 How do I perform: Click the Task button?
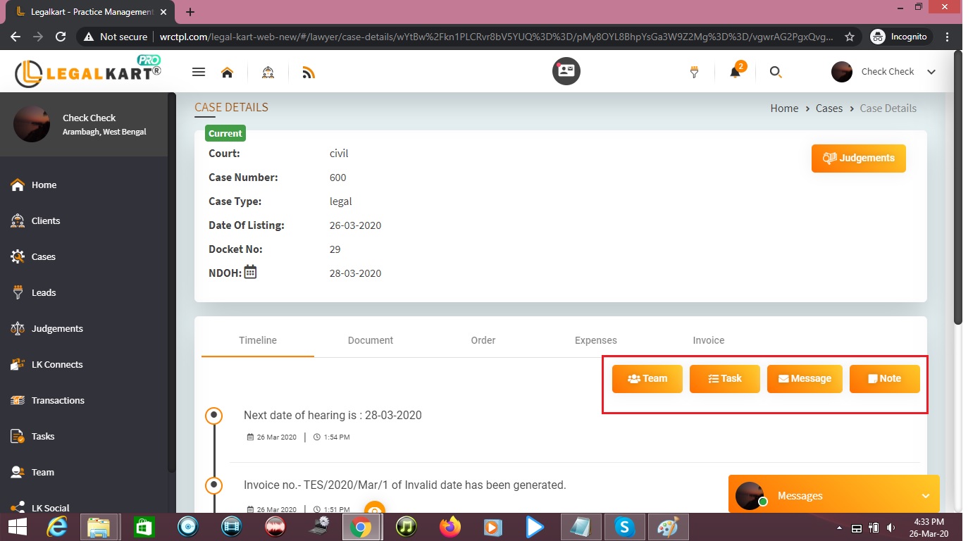(724, 378)
